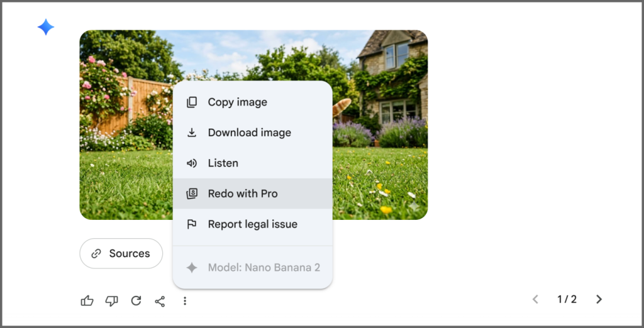The height and width of the screenshot is (328, 644).
Task: Click Model: Nano Banana 2 label
Action: pos(264,268)
